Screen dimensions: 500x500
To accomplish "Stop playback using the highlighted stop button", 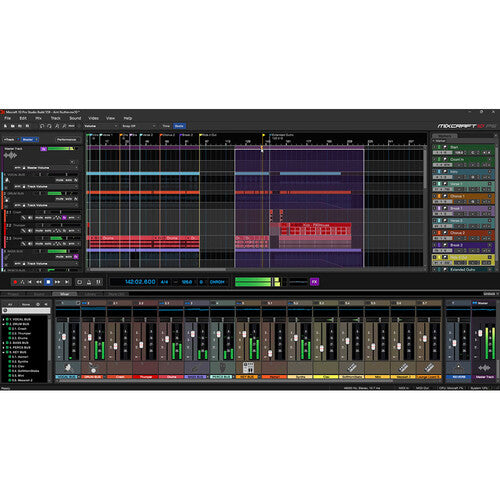I will pos(48,282).
